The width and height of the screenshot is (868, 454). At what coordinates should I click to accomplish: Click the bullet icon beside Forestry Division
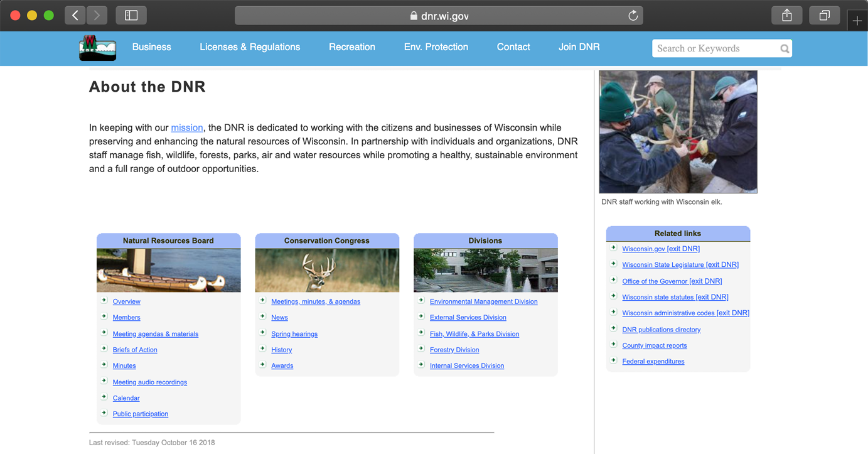click(422, 349)
